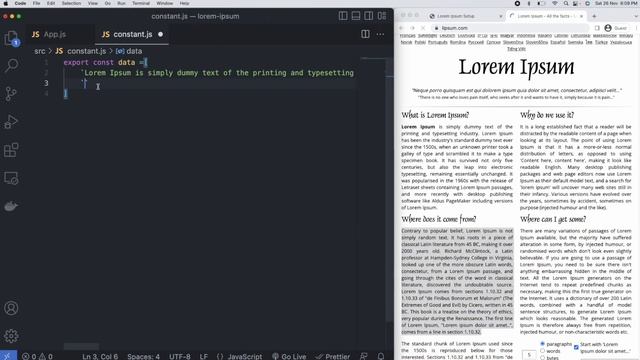Open the Code app menu
The height and width of the screenshot is (360, 640).
[x=20, y=3]
